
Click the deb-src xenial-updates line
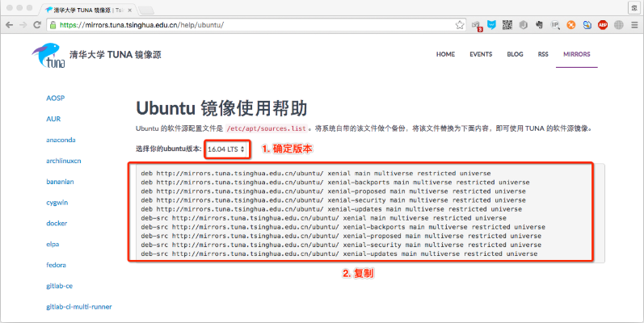tap(339, 254)
